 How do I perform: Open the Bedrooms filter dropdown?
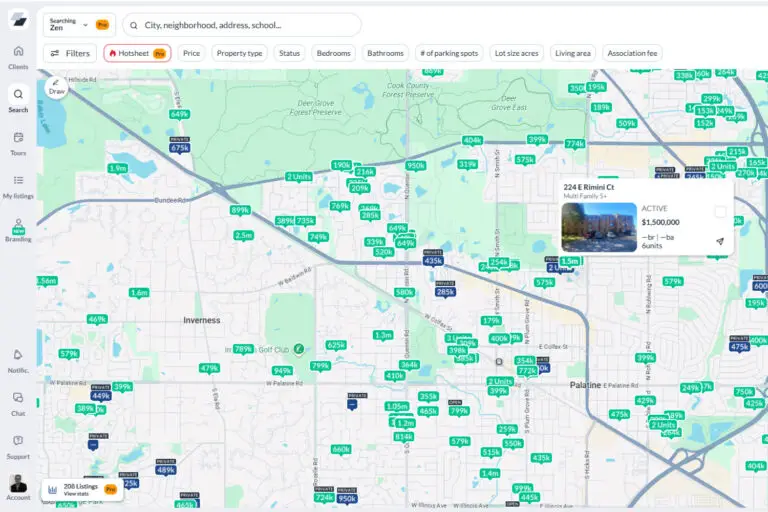pos(334,53)
